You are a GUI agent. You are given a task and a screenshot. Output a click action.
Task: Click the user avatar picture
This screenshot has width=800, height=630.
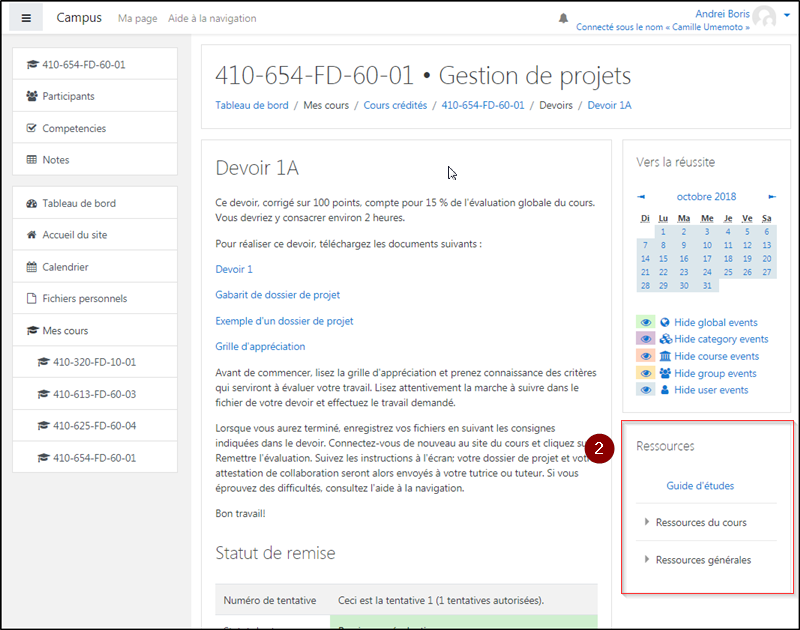tap(764, 17)
